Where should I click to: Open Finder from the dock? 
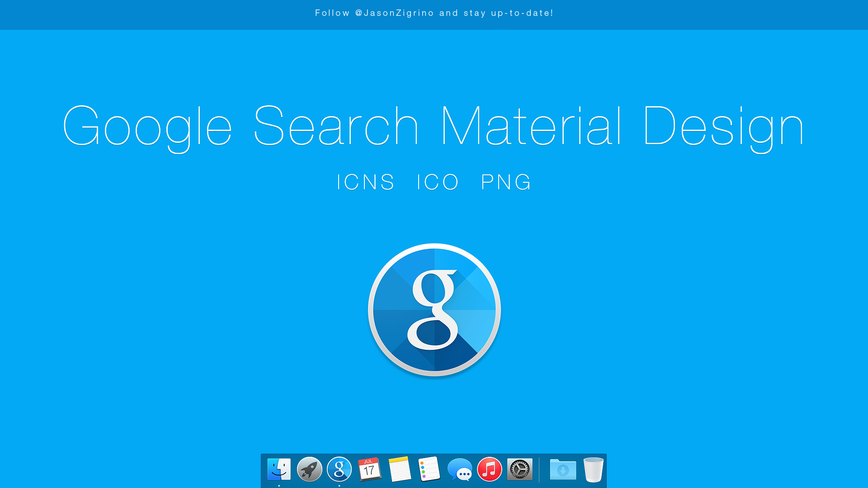(x=279, y=469)
